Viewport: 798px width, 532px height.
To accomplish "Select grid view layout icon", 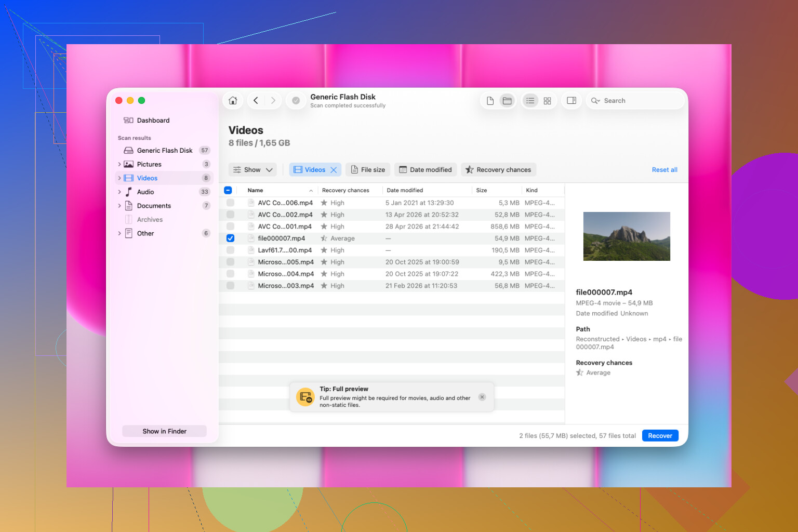I will coord(547,101).
